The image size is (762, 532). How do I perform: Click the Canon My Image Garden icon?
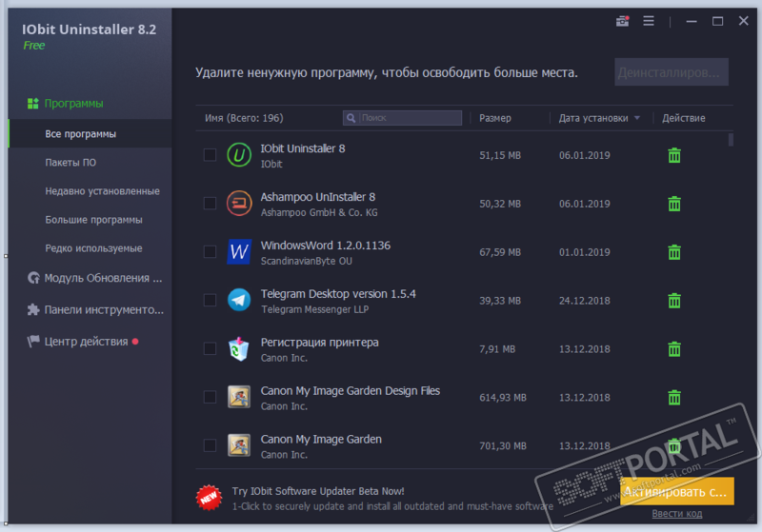coord(239,445)
